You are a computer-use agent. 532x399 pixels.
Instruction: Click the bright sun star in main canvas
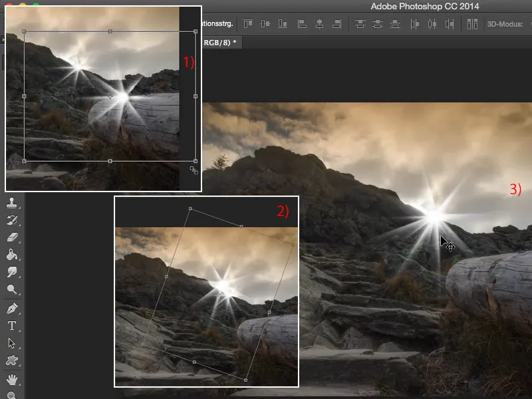click(434, 216)
